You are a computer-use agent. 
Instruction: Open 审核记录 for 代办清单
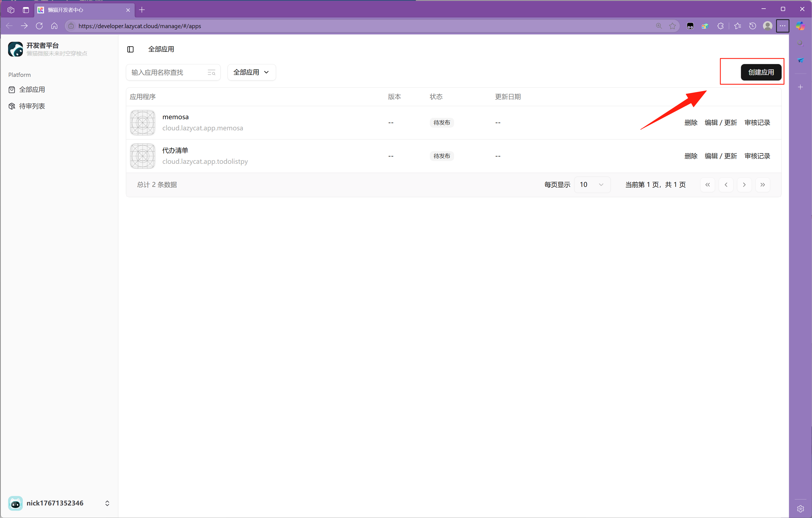[x=757, y=156]
